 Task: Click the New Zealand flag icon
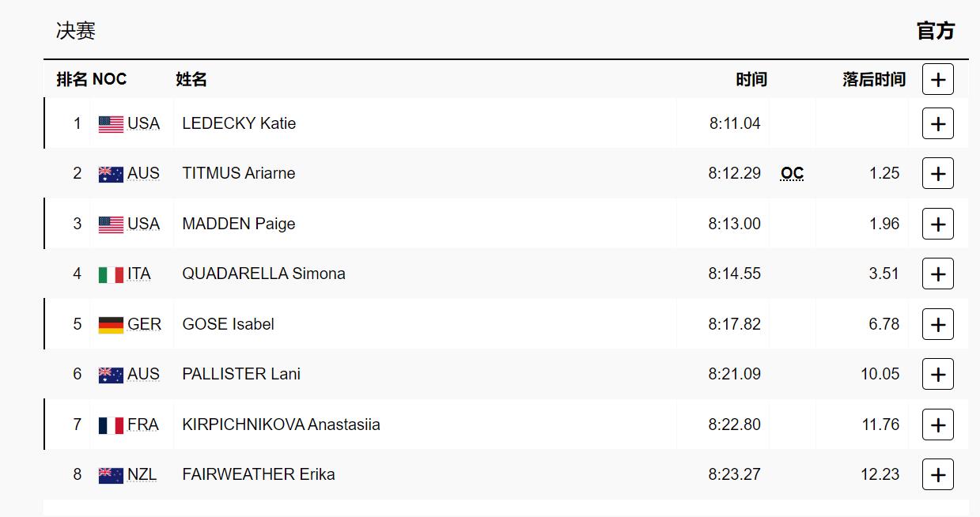point(111,475)
